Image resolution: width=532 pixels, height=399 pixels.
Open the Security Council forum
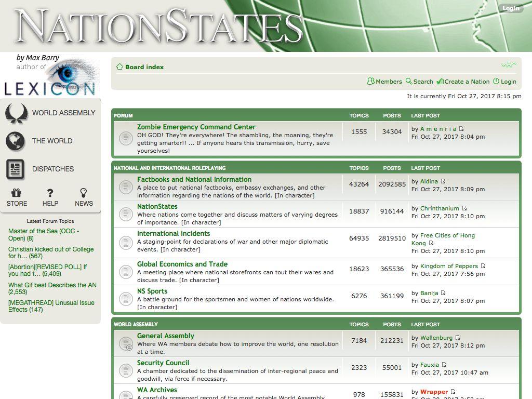point(163,363)
